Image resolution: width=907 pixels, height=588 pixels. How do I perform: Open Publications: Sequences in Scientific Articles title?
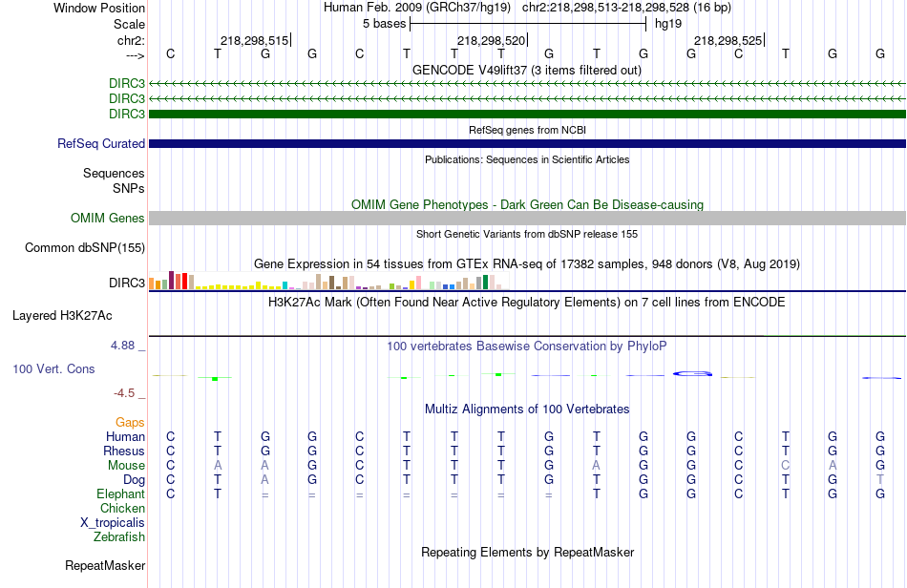click(527, 159)
